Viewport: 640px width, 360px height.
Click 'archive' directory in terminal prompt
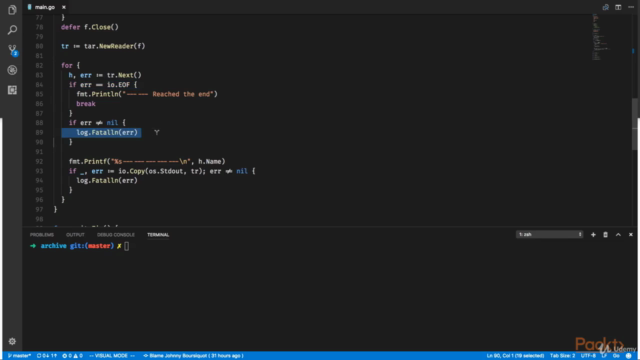tap(53, 246)
